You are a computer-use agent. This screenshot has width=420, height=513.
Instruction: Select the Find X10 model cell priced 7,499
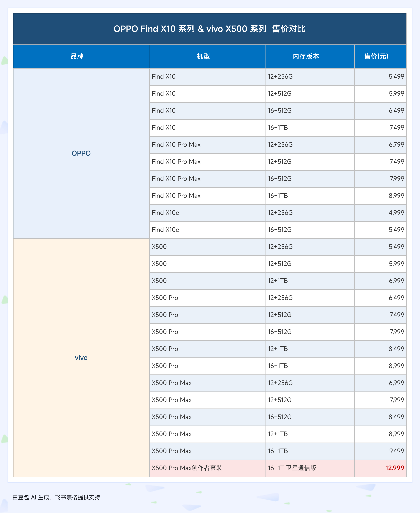coord(207,128)
